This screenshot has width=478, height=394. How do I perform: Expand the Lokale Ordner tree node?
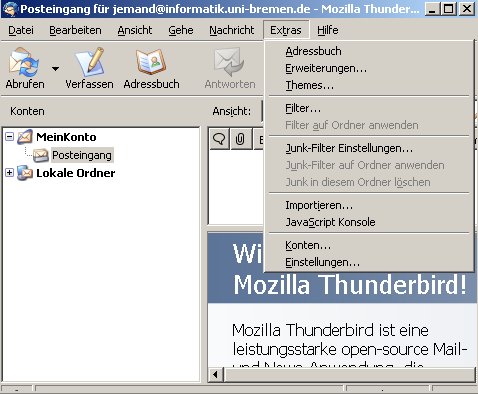(x=10, y=173)
